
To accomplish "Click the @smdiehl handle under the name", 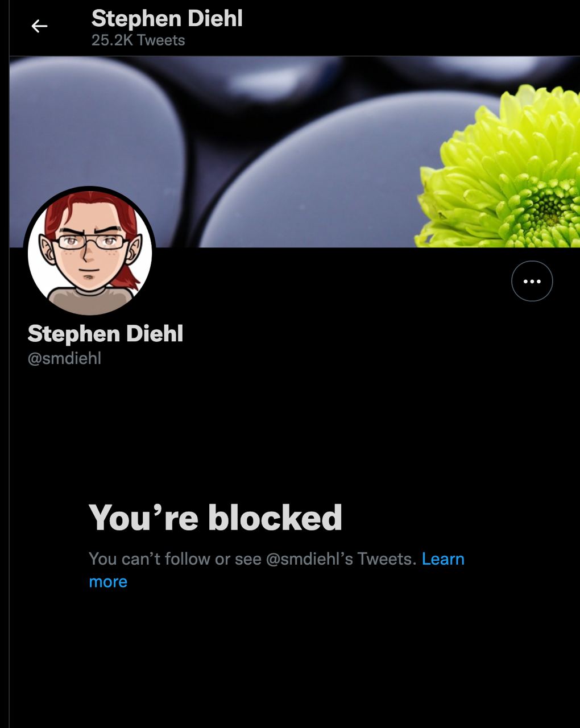I will click(x=64, y=358).
